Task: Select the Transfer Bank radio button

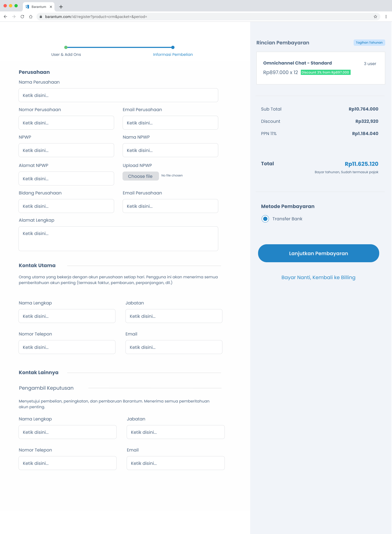Action: pos(265,219)
